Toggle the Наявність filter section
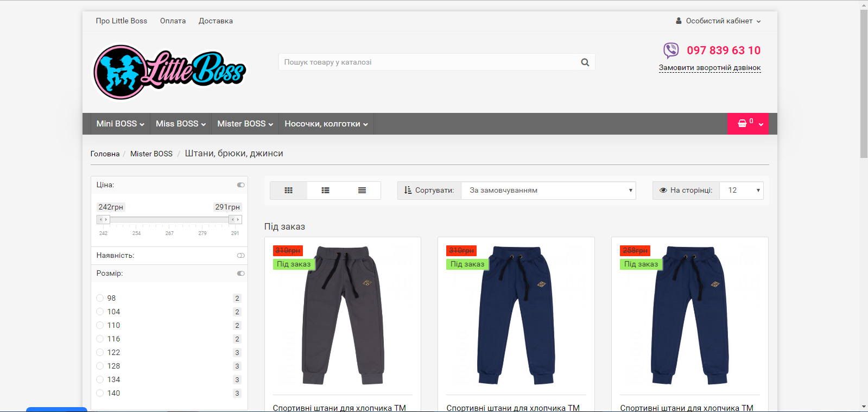 [x=240, y=256]
